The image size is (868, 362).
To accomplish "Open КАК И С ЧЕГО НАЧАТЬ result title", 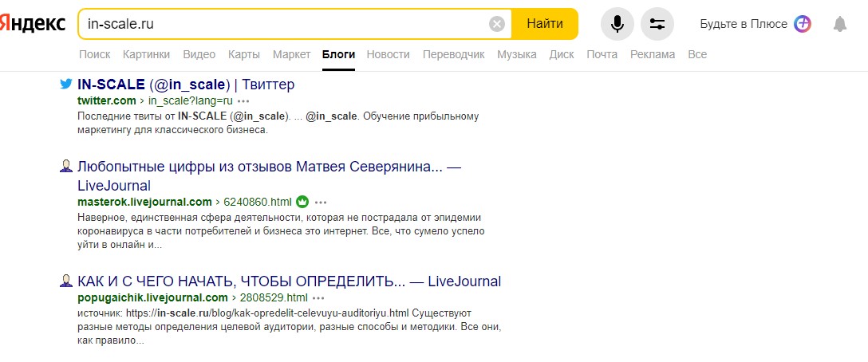I will point(289,281).
